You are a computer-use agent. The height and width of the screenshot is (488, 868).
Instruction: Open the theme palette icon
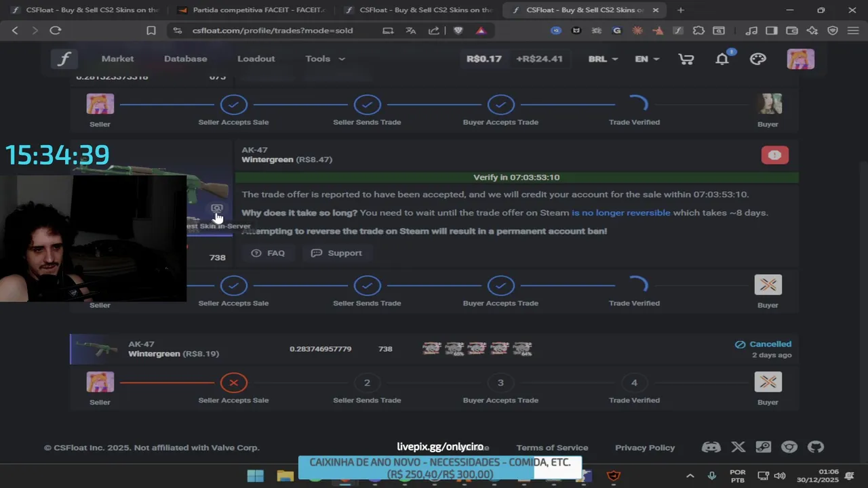tap(757, 59)
